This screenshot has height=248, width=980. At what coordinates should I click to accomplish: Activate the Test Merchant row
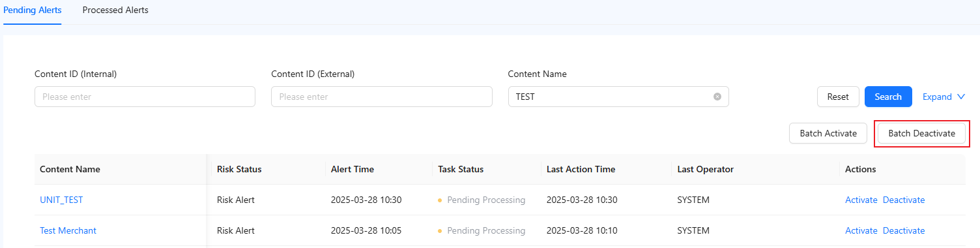861,230
